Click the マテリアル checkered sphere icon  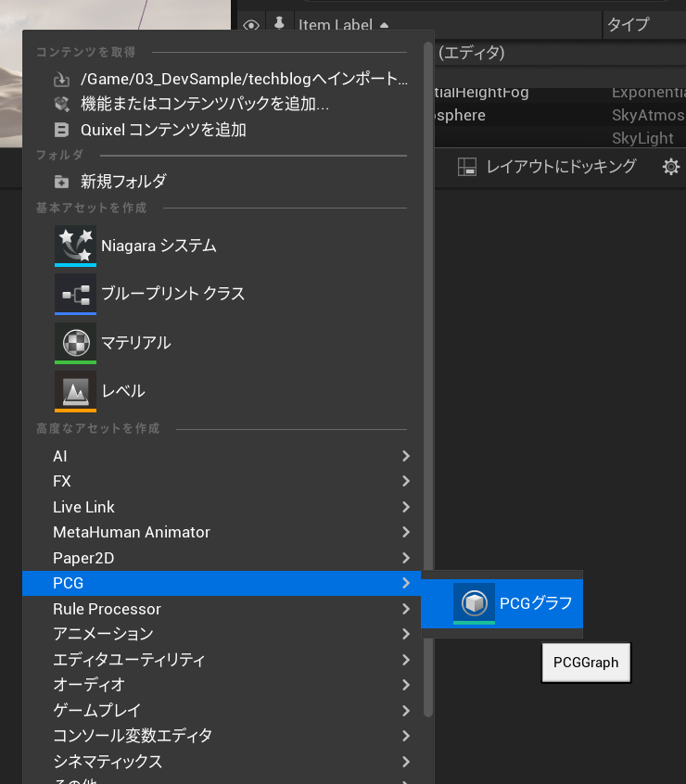coord(75,343)
